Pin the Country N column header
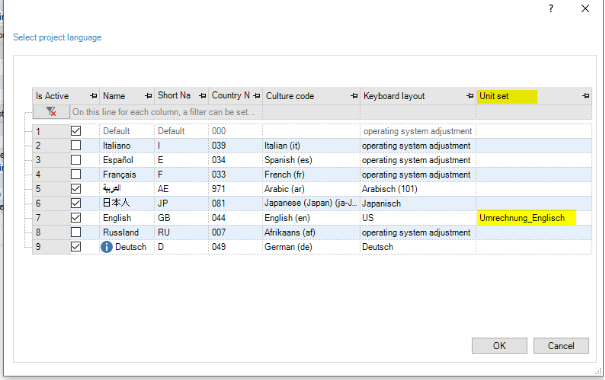The height and width of the screenshot is (380, 605). pos(257,96)
